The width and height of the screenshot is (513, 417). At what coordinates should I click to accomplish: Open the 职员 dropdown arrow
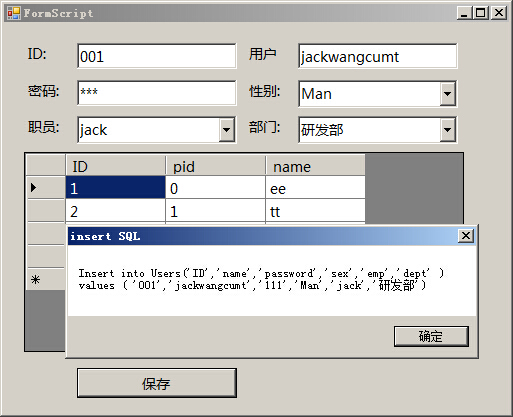(226, 130)
